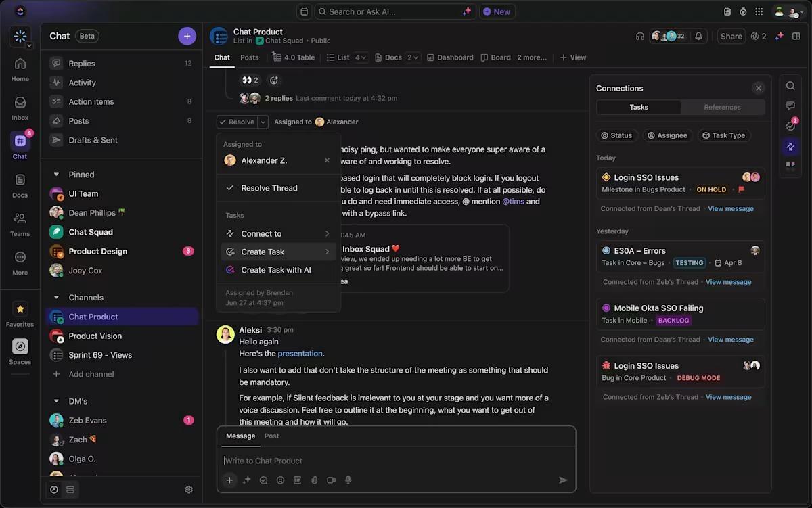
Task: Use the AI sparkle icon in the composer
Action: coord(246,480)
